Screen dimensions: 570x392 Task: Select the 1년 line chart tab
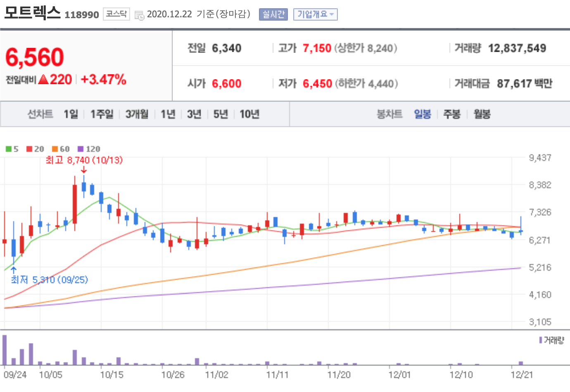(x=168, y=114)
